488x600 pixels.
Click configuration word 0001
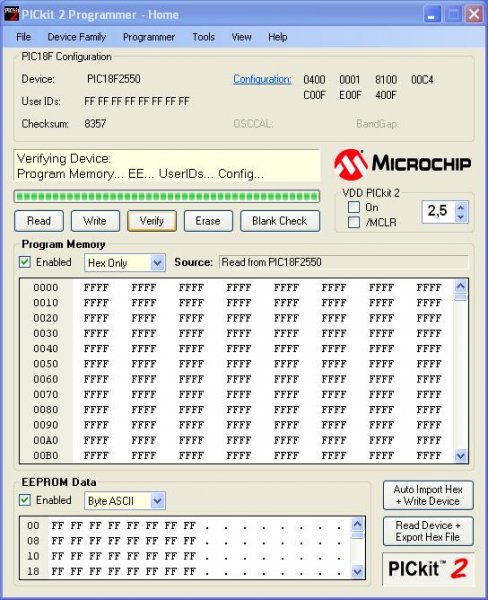pyautogui.click(x=350, y=80)
